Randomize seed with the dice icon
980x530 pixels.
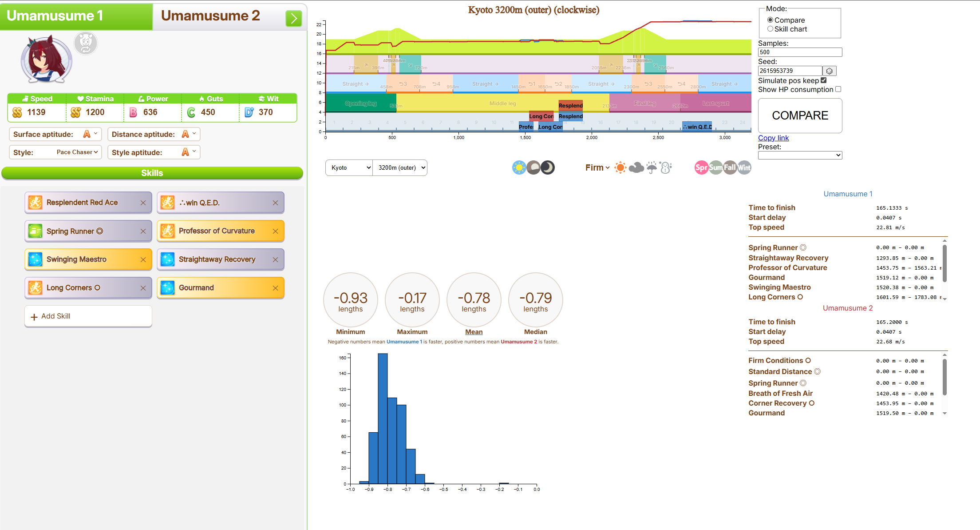830,71
